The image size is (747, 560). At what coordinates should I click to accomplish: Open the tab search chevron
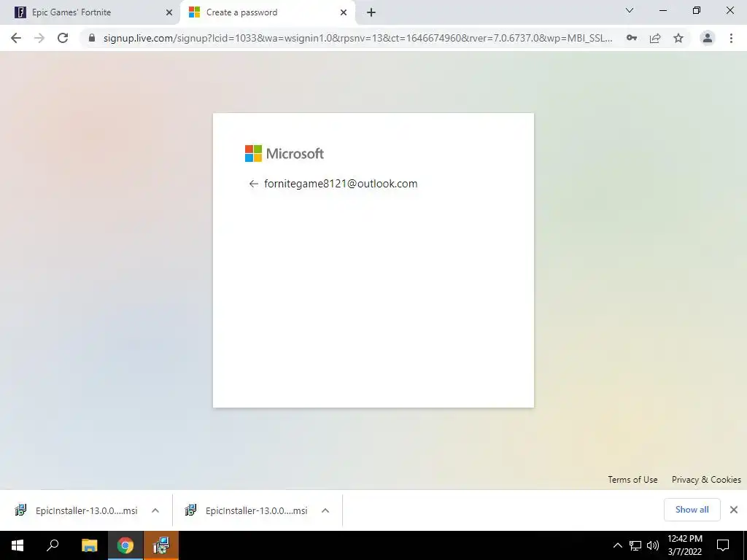[x=630, y=10]
